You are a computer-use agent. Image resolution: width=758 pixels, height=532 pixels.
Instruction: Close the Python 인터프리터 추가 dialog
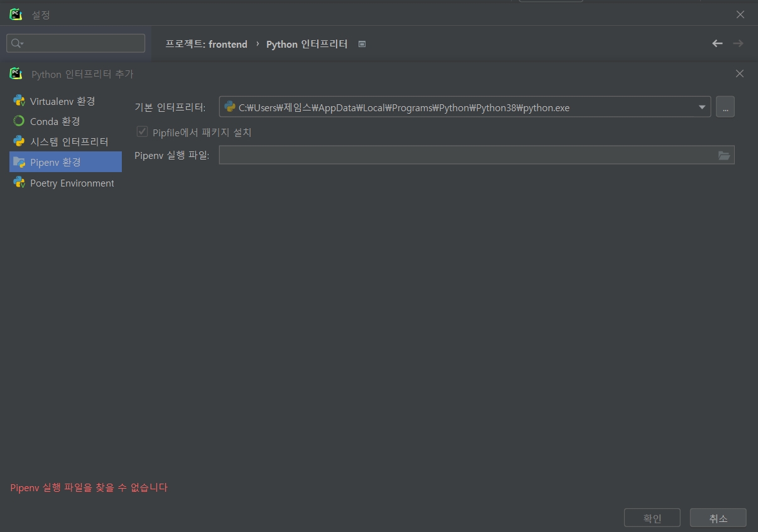pyautogui.click(x=740, y=73)
